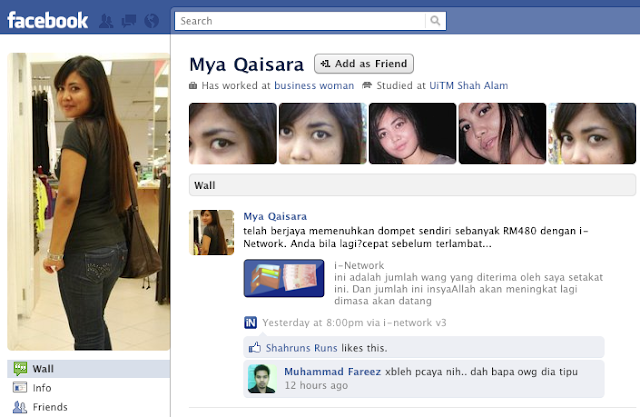Open Mya Qaisara name link in post

pos(275,216)
